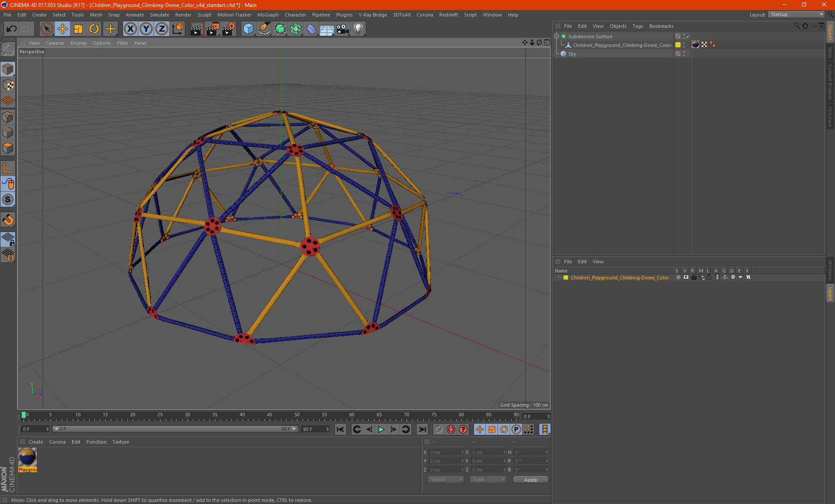Open material manager Create menu
Viewport: 835px width, 504px height.
pos(36,442)
